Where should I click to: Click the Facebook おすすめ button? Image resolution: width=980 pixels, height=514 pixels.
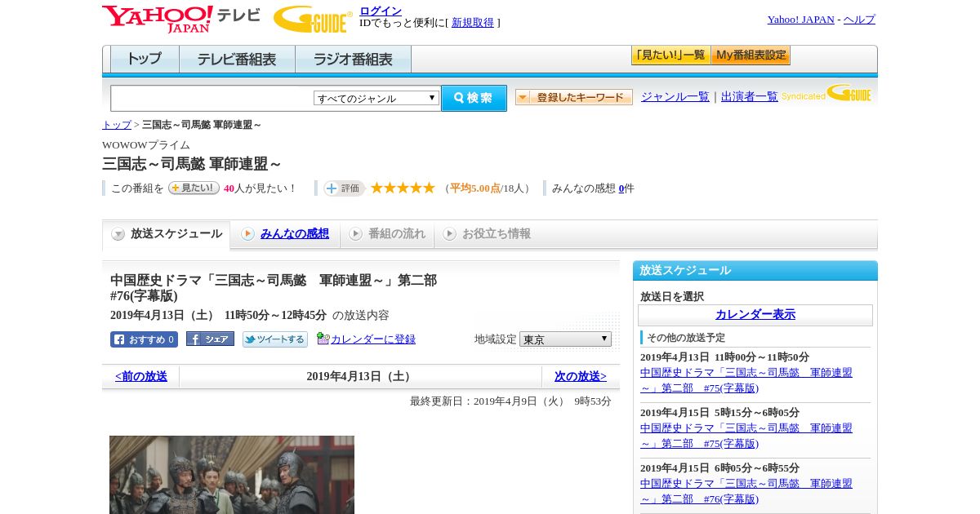point(144,339)
